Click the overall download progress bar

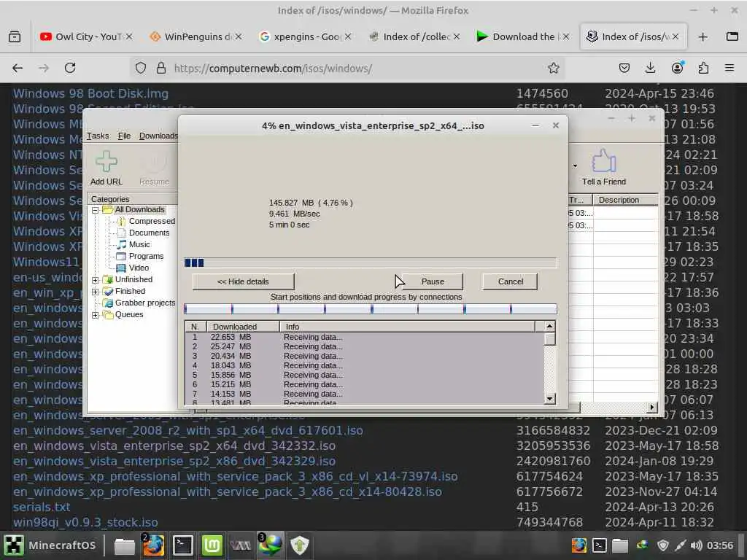(370, 262)
